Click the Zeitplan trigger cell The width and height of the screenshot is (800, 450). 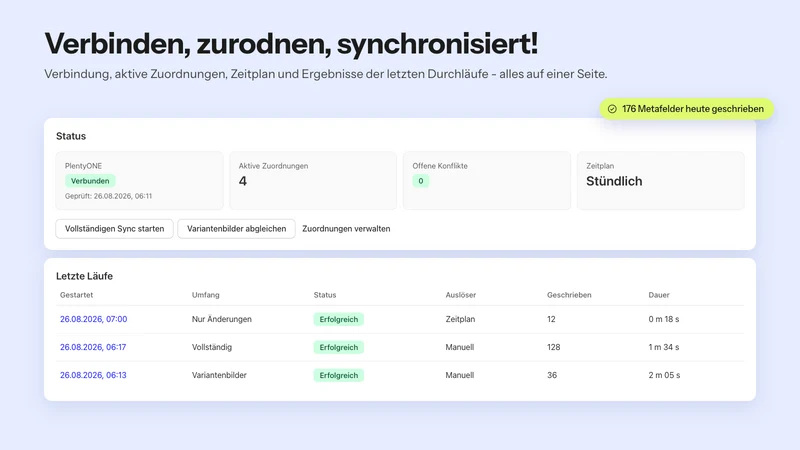click(460, 319)
